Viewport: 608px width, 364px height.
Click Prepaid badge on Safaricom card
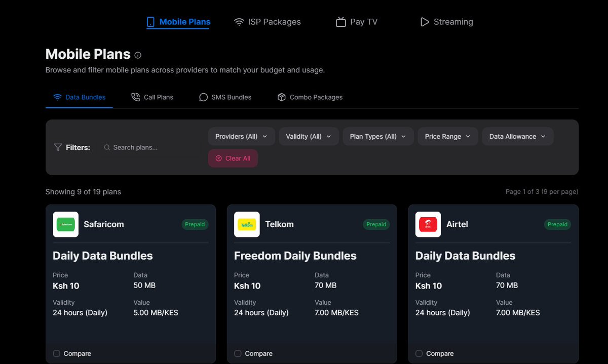pyautogui.click(x=195, y=224)
